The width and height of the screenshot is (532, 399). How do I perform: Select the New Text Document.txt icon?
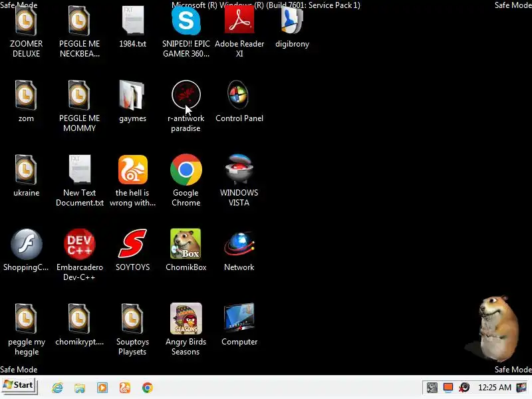point(79,169)
